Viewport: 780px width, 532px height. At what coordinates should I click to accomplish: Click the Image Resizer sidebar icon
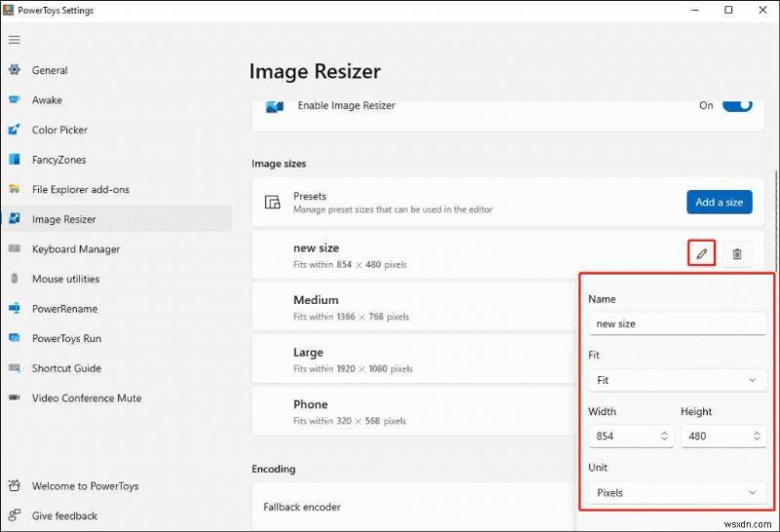tap(15, 219)
